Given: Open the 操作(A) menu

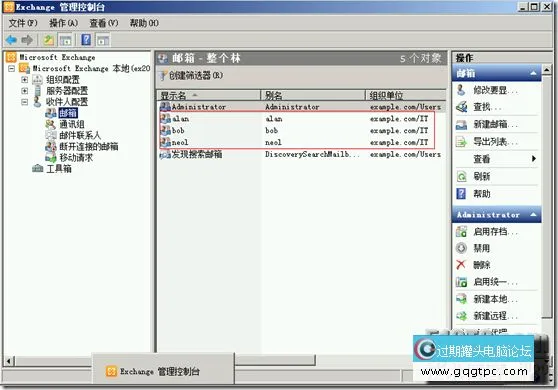Looking at the screenshot, I should 63,23.
